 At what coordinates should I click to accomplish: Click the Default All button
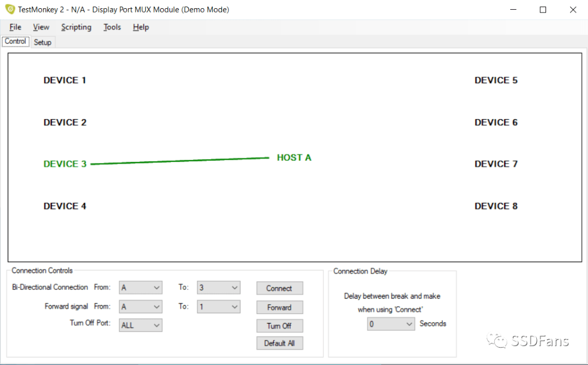[x=279, y=343]
